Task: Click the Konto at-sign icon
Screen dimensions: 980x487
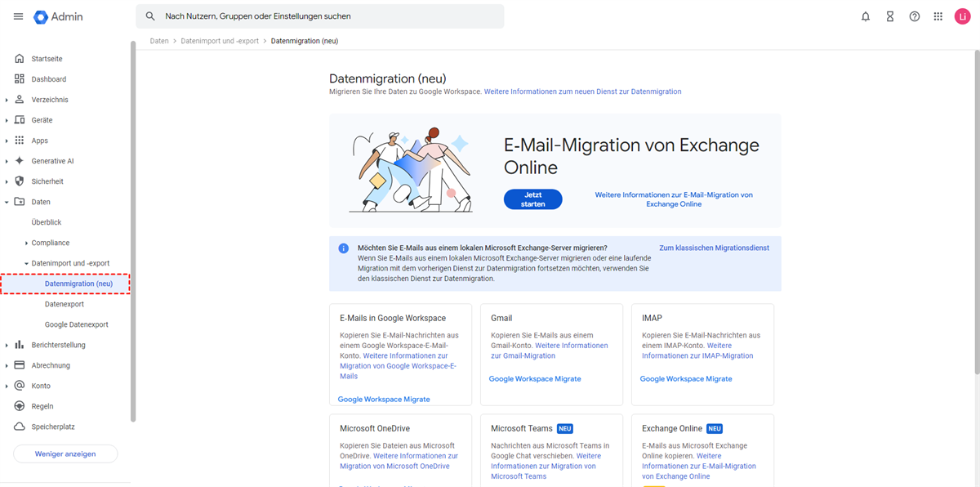Action: coord(20,386)
